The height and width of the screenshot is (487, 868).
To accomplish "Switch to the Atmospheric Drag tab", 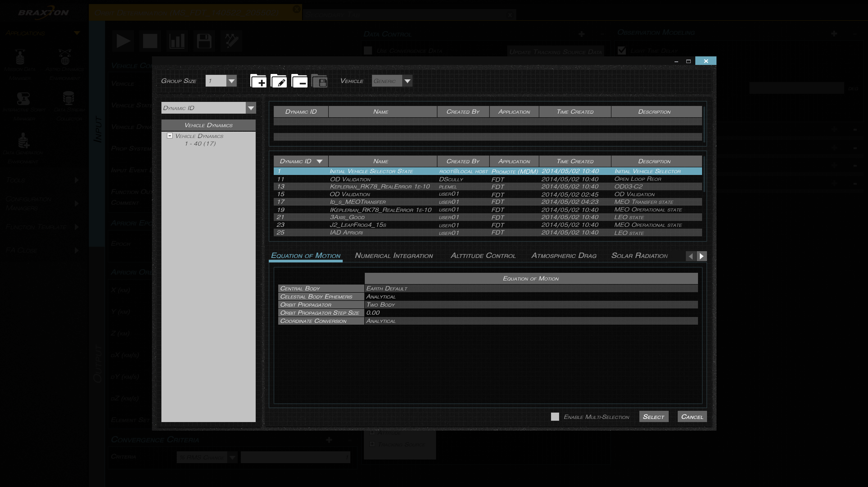I will click(x=564, y=256).
